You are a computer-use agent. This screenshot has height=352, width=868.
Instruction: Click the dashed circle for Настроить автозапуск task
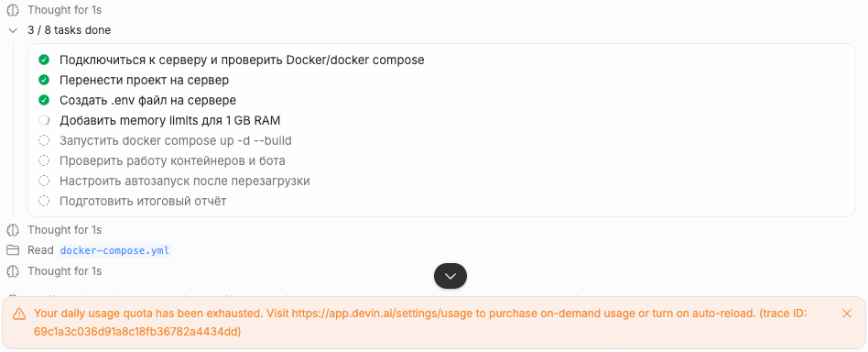coord(44,181)
